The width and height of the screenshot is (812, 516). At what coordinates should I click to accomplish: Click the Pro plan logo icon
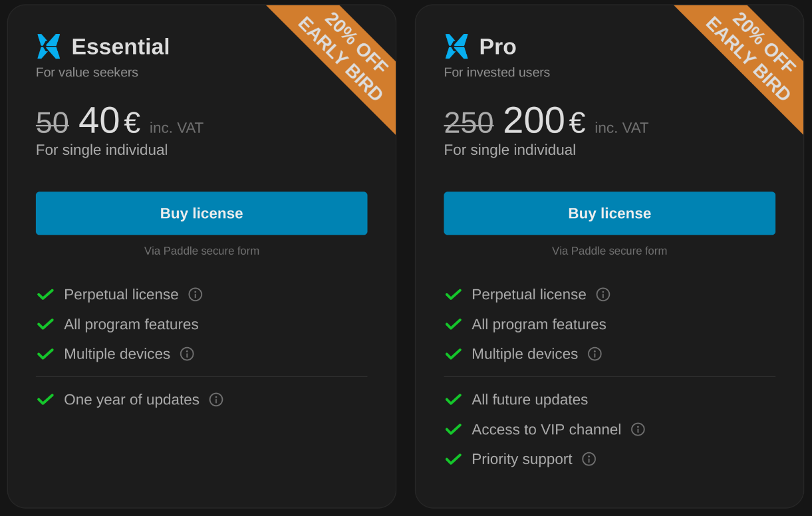[x=456, y=47]
